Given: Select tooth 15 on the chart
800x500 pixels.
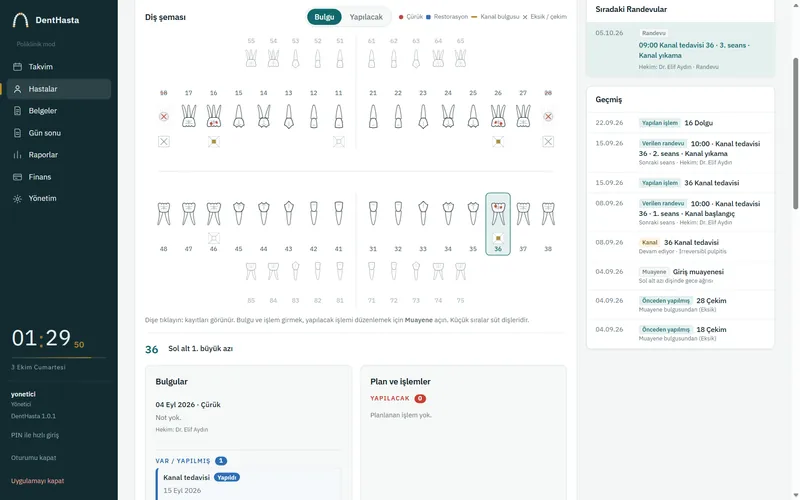Looking at the screenshot, I should coord(238,116).
